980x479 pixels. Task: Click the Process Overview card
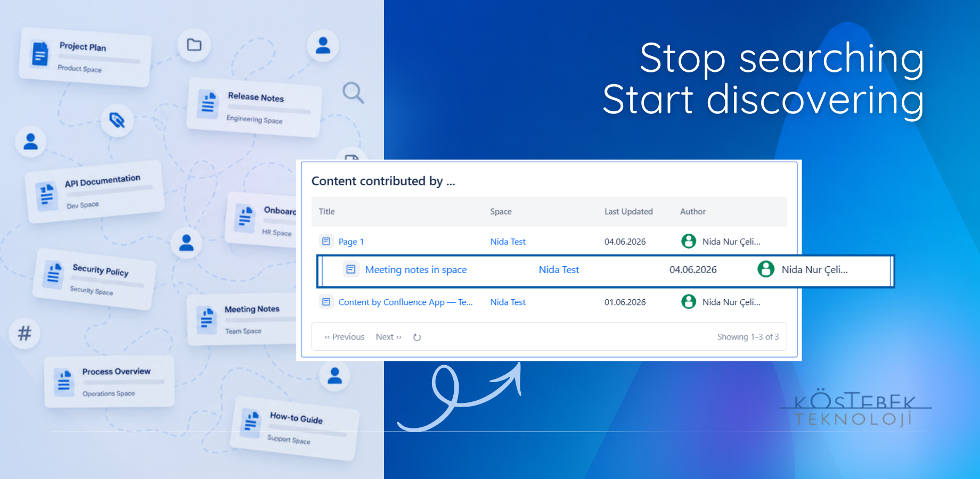tap(109, 382)
